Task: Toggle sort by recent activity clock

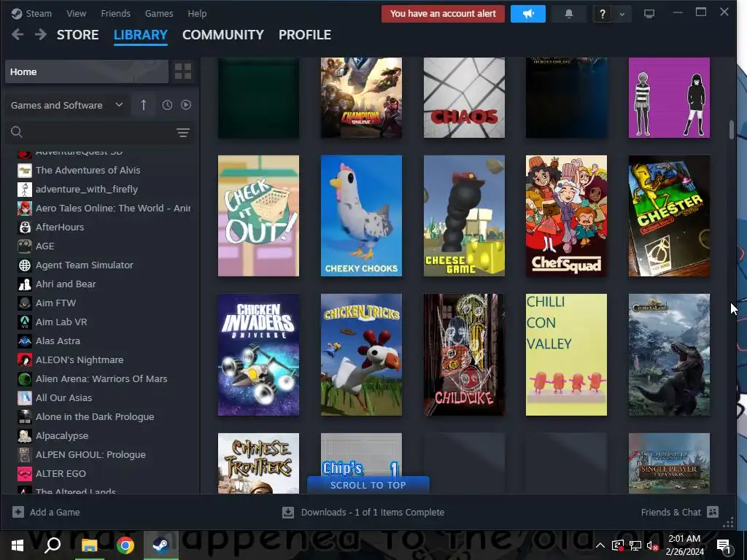Action: 167,105
